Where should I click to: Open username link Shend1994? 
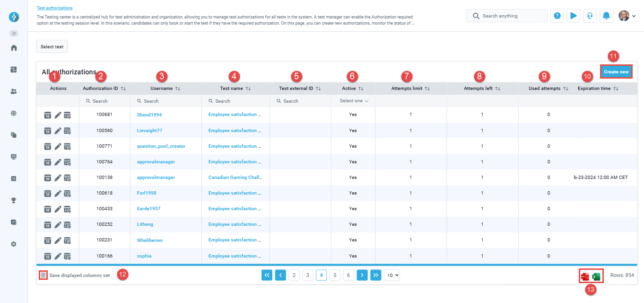tap(149, 115)
